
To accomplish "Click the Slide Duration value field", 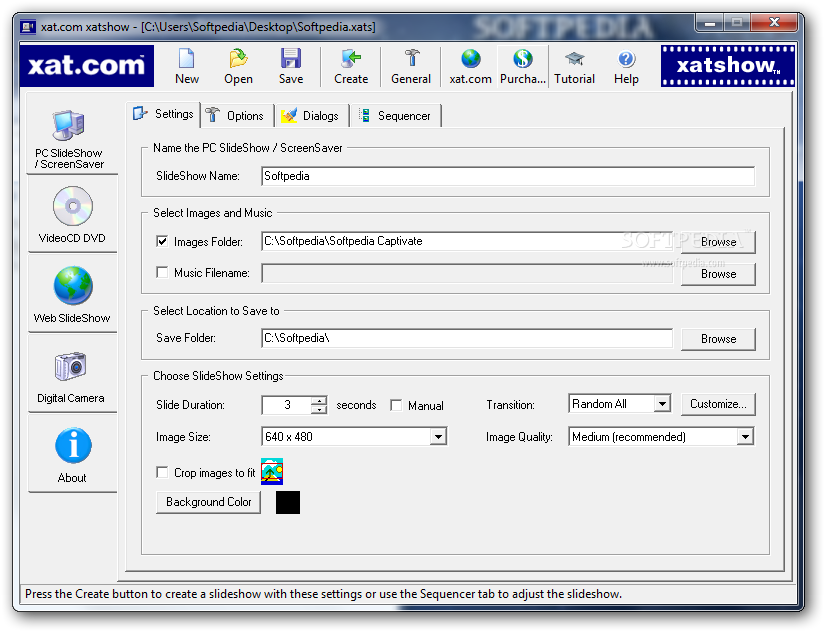I will [287, 405].
